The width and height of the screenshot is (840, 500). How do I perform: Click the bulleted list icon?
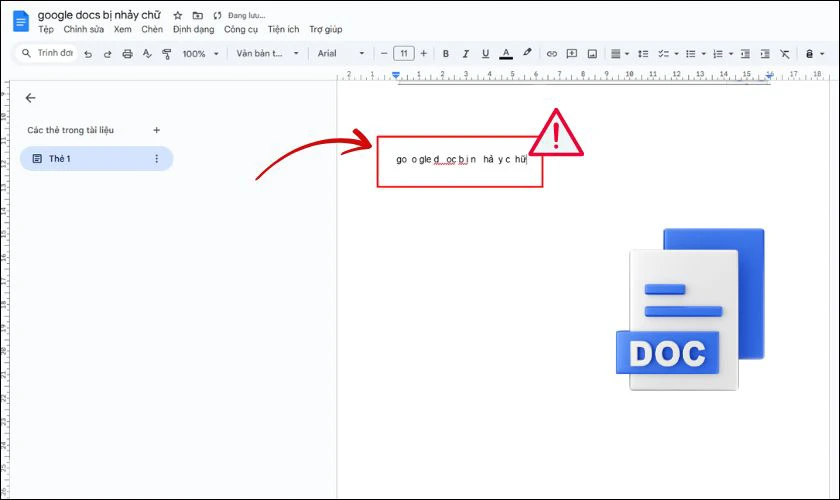pyautogui.click(x=691, y=54)
